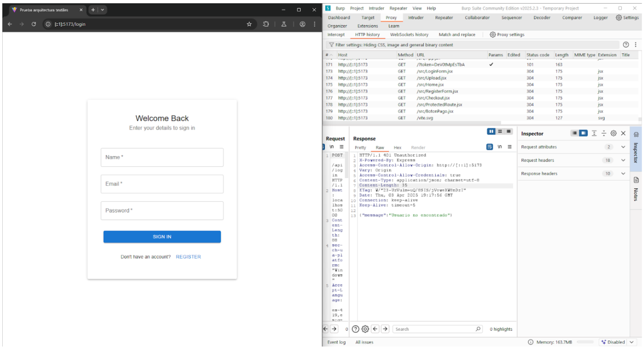Collapse all Inspector sections icon
Viewport: 644px width, 349px height.
point(604,133)
